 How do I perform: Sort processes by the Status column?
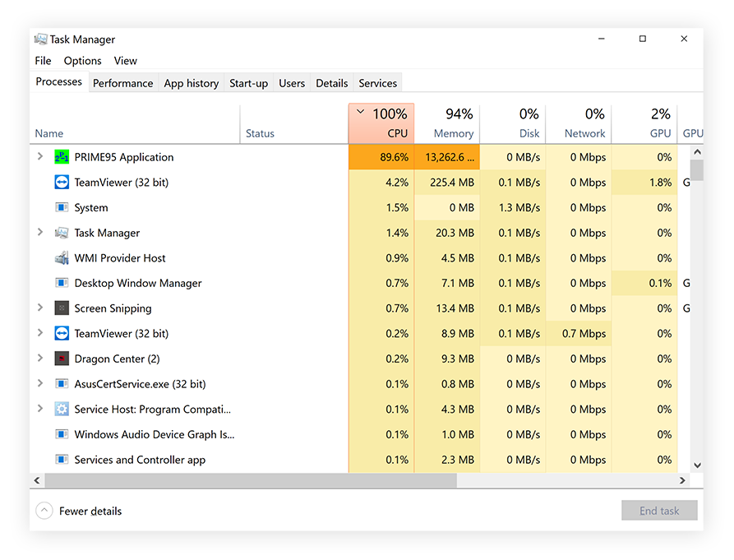coord(294,123)
